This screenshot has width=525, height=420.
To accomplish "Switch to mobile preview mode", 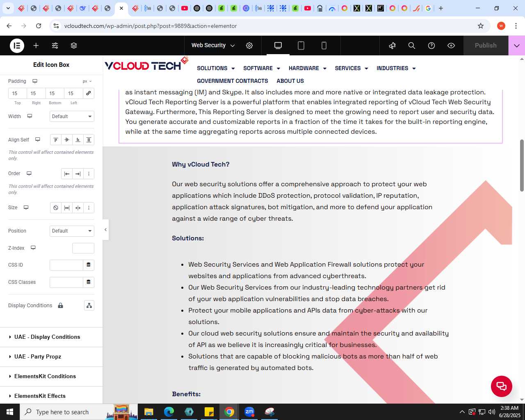I will tap(324, 46).
